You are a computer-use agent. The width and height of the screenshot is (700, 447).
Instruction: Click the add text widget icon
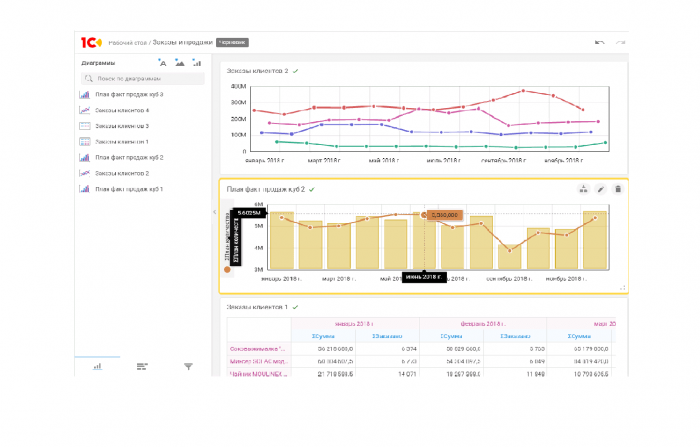162,63
